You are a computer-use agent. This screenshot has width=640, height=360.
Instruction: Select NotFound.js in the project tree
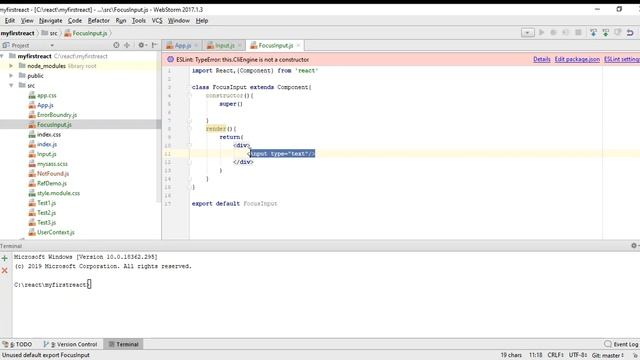53,173
